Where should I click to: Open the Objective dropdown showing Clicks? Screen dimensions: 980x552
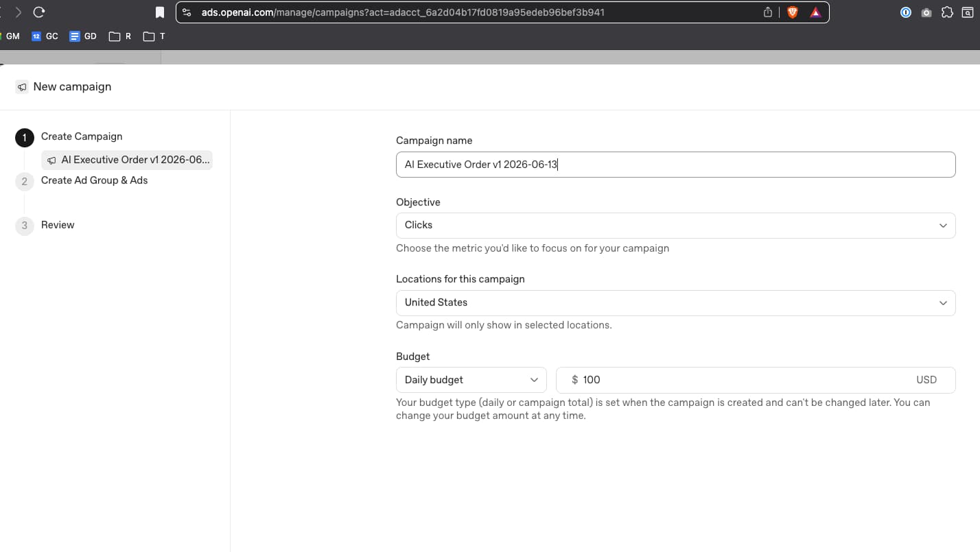[x=676, y=226]
